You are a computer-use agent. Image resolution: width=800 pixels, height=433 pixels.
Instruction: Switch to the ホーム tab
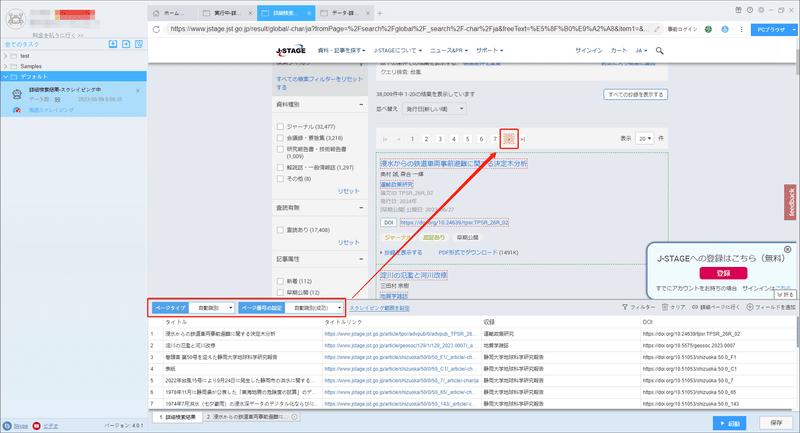click(x=173, y=13)
